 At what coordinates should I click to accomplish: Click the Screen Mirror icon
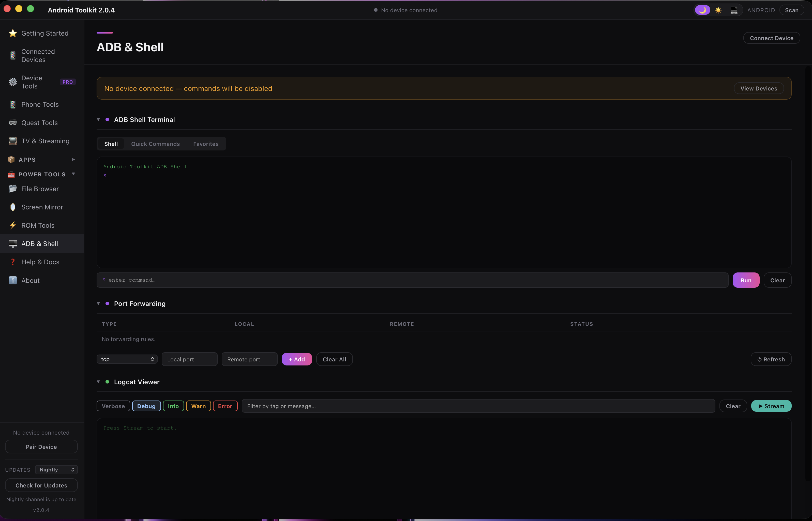(x=13, y=207)
